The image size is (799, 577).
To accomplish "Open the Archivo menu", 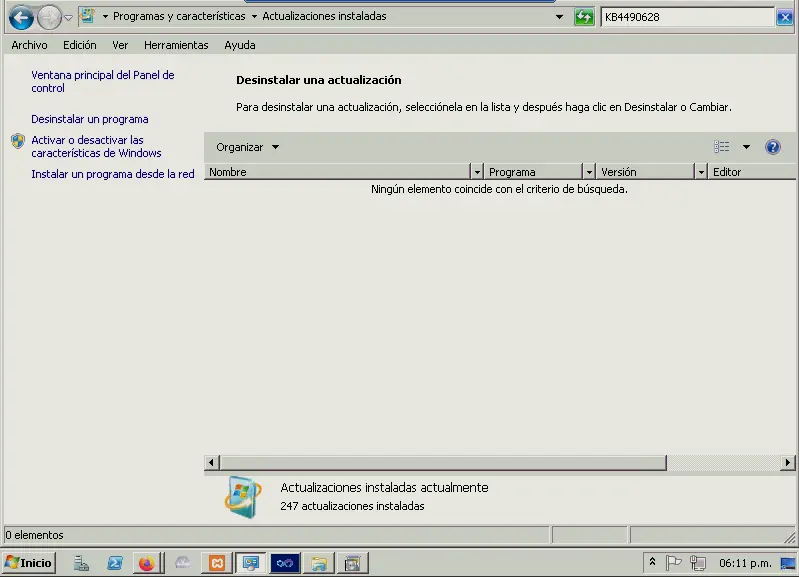I will tap(29, 45).
